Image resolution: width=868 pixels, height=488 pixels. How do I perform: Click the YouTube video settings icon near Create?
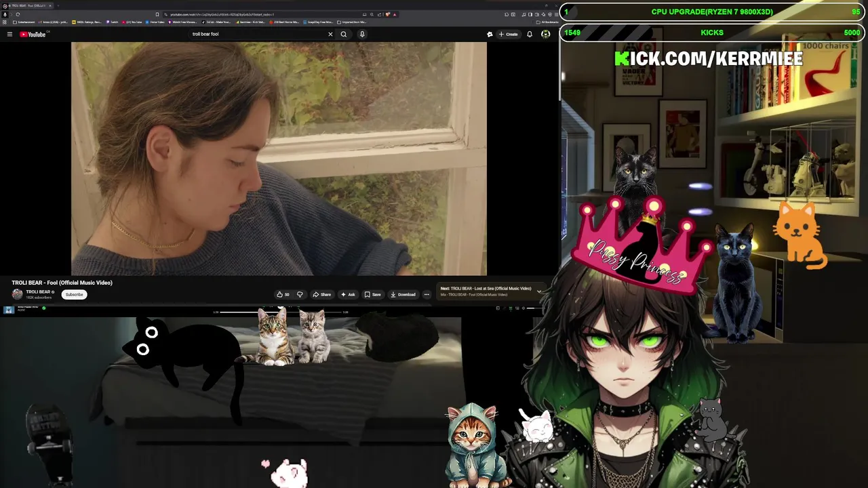coord(490,34)
